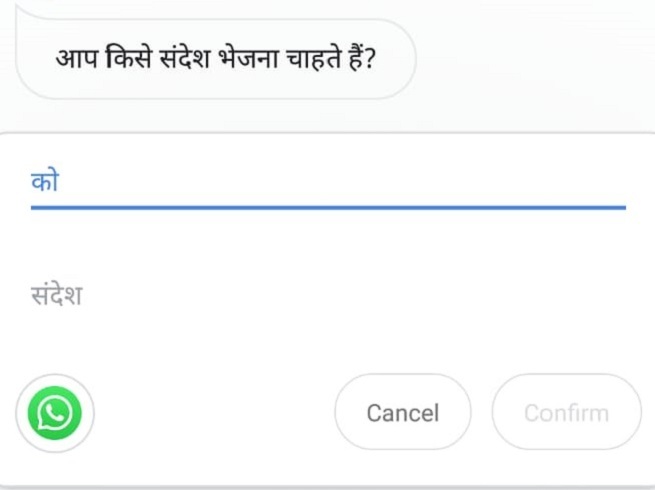Click the grey संदेश placeholder text
Image resolution: width=655 pixels, height=490 pixels.
(56, 296)
